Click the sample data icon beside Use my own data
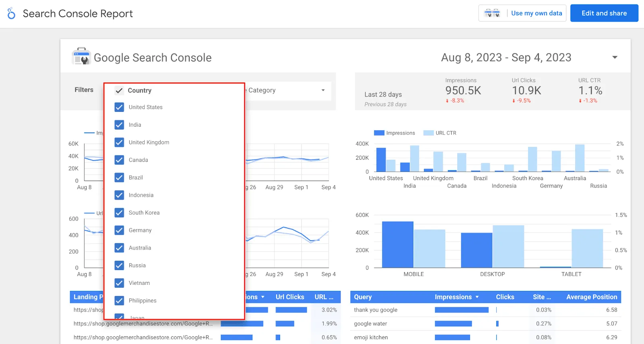The width and height of the screenshot is (644, 344). [x=492, y=13]
